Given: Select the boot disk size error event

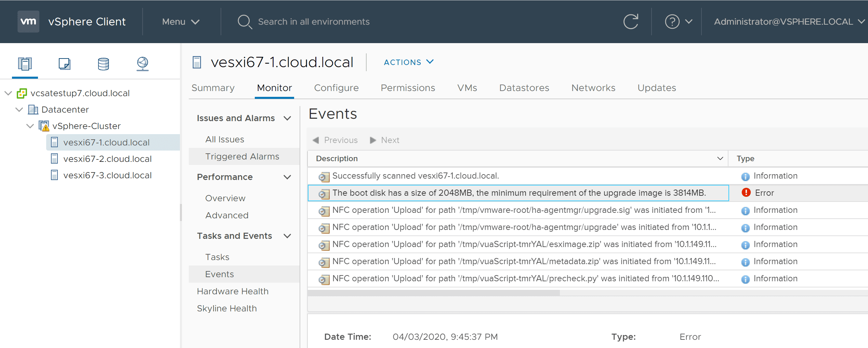Looking at the screenshot, I should pos(518,193).
